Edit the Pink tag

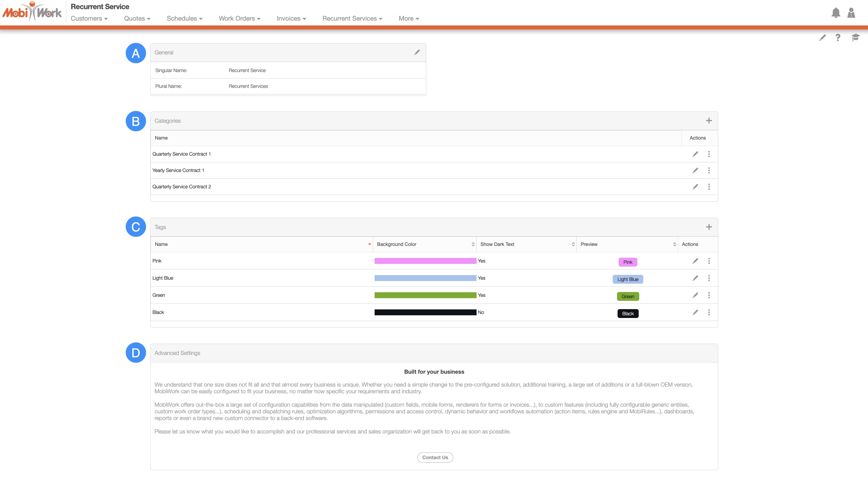tap(695, 261)
